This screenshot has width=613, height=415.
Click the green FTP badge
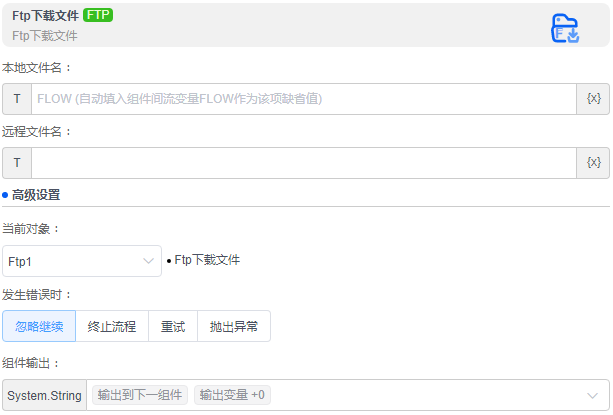(98, 15)
